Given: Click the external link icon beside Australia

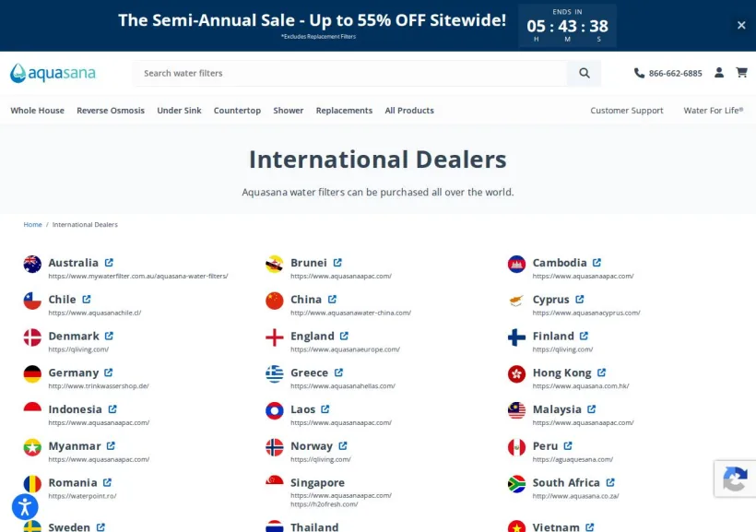Looking at the screenshot, I should (x=109, y=263).
